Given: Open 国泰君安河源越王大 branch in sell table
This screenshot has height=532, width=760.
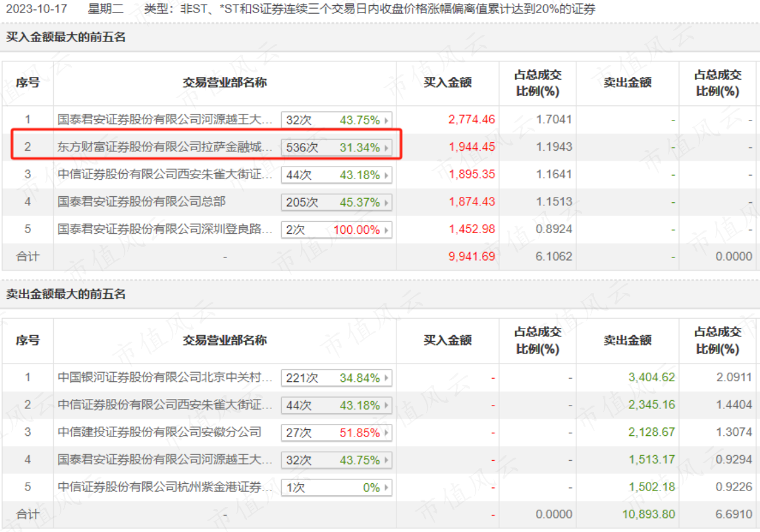Looking at the screenshot, I should [x=165, y=460].
